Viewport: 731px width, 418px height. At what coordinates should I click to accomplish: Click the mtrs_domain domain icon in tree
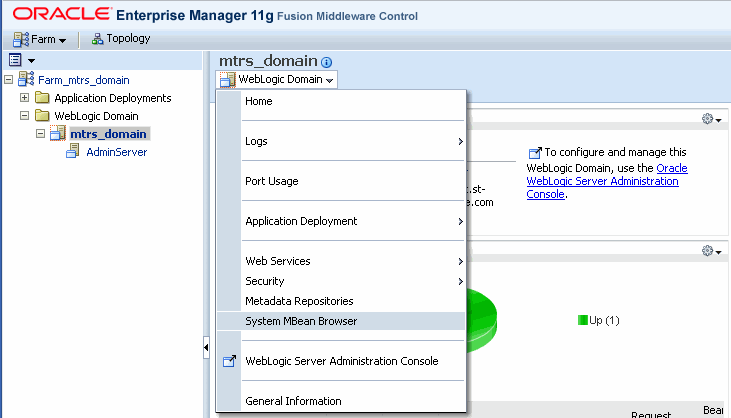[x=58, y=133]
